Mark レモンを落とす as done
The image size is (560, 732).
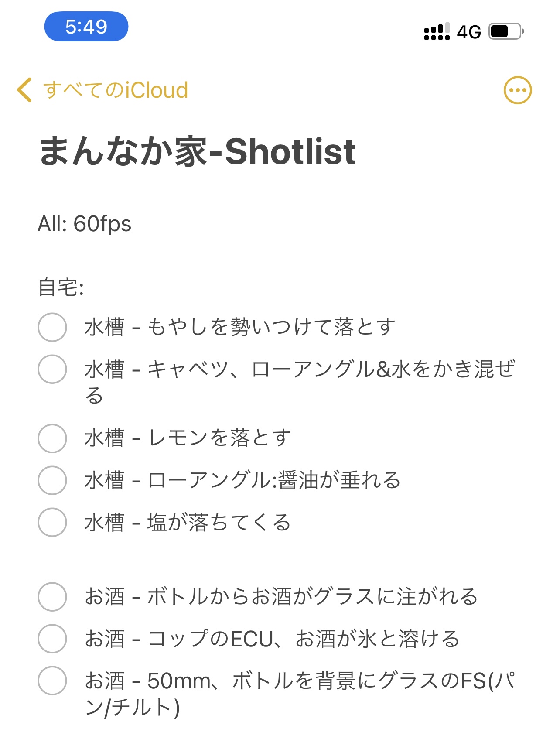(52, 438)
